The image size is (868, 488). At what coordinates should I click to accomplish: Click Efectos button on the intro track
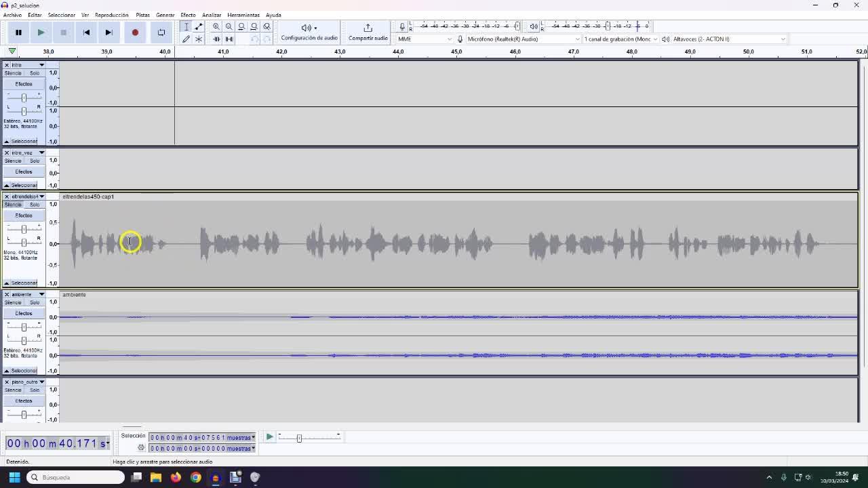(24, 84)
